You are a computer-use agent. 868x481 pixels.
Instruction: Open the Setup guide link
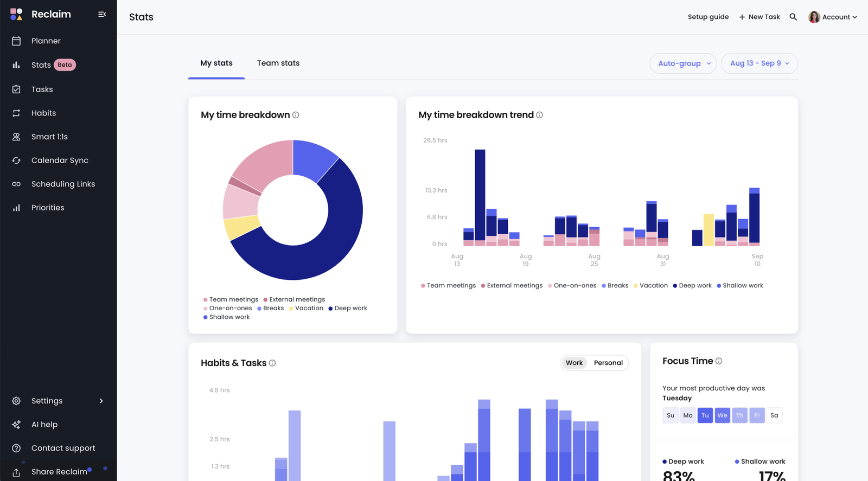[x=708, y=17]
